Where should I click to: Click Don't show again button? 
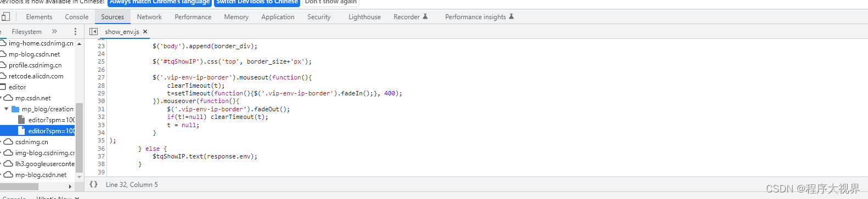point(330,2)
